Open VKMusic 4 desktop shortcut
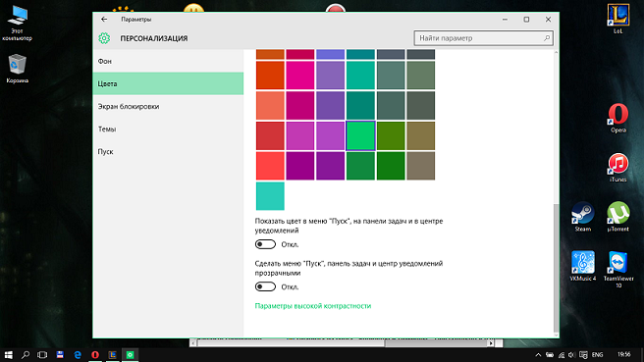The width and height of the screenshot is (644, 362). 583,266
